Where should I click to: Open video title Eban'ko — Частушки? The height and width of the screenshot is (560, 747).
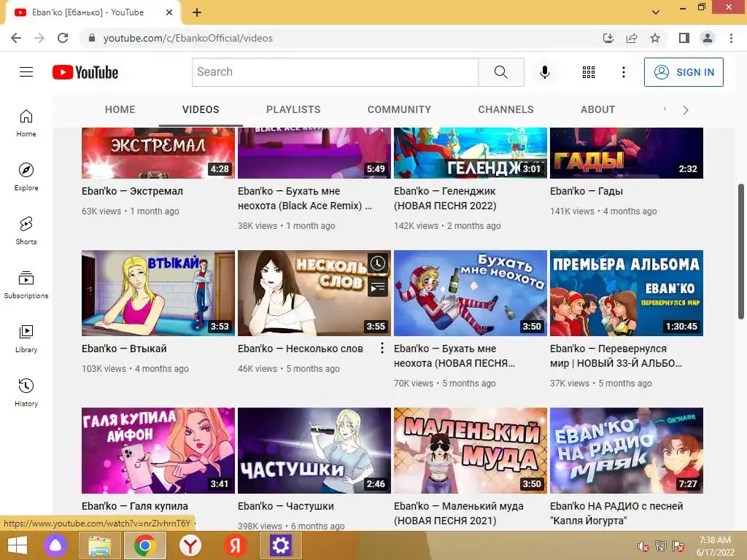(x=286, y=506)
